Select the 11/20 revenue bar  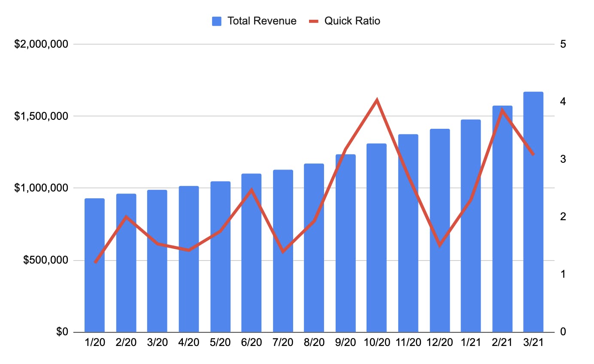[408, 233]
